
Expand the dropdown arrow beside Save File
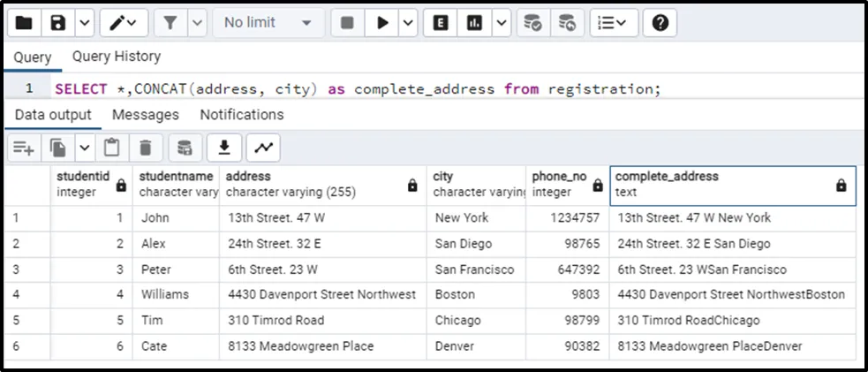pos(83,23)
